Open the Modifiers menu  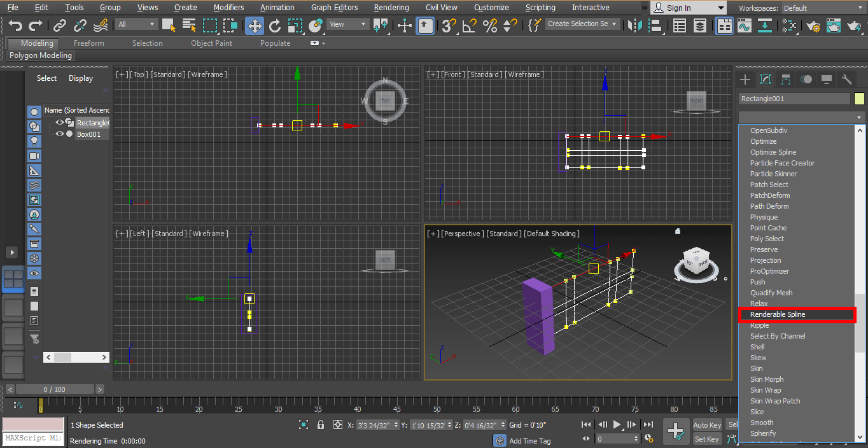(x=228, y=7)
